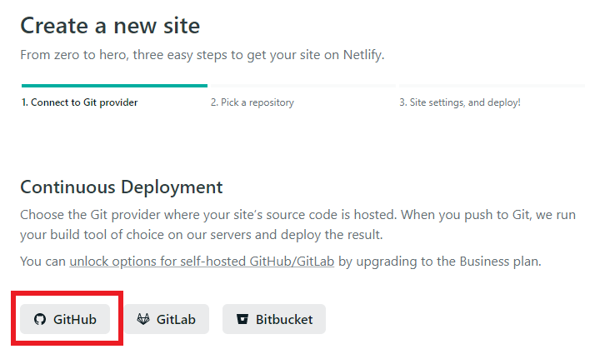The width and height of the screenshot is (610, 364).
Task: Click the gray progress segment above step 3
Action: pos(492,85)
